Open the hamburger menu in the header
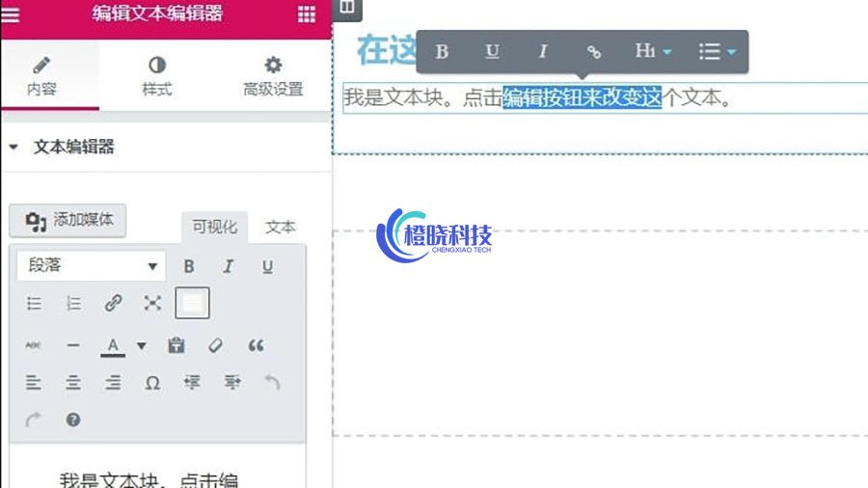The height and width of the screenshot is (488, 868). pyautogui.click(x=12, y=14)
